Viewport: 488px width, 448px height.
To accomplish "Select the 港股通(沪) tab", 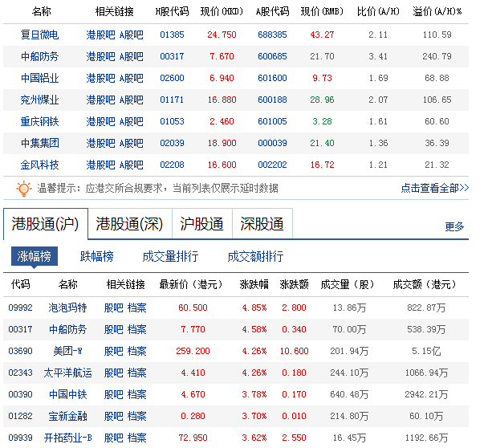I will 45,224.
